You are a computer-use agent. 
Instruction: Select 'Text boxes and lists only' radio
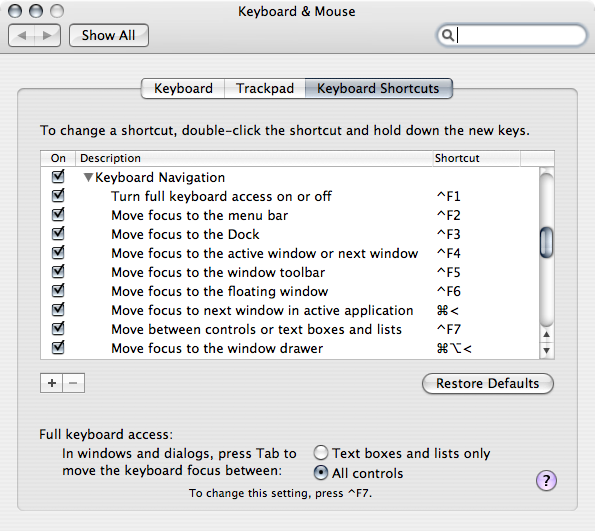tap(321, 453)
